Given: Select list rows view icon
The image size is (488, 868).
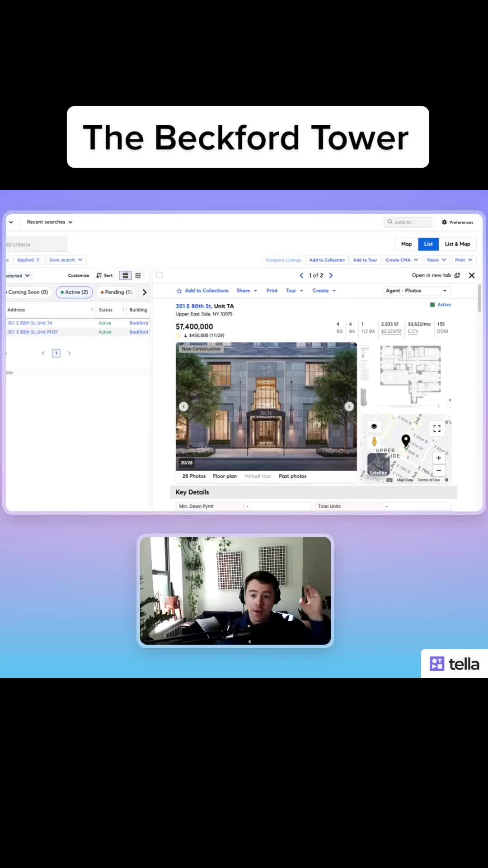Looking at the screenshot, I should [125, 275].
